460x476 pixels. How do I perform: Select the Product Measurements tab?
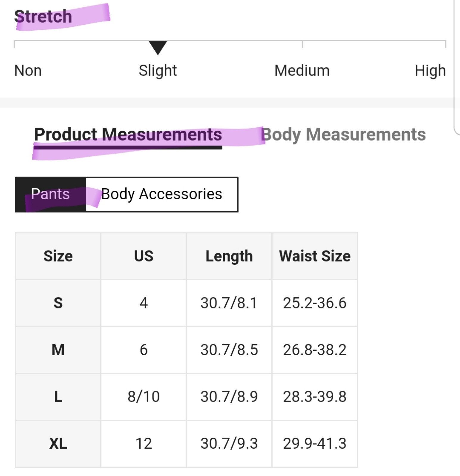pos(128,134)
